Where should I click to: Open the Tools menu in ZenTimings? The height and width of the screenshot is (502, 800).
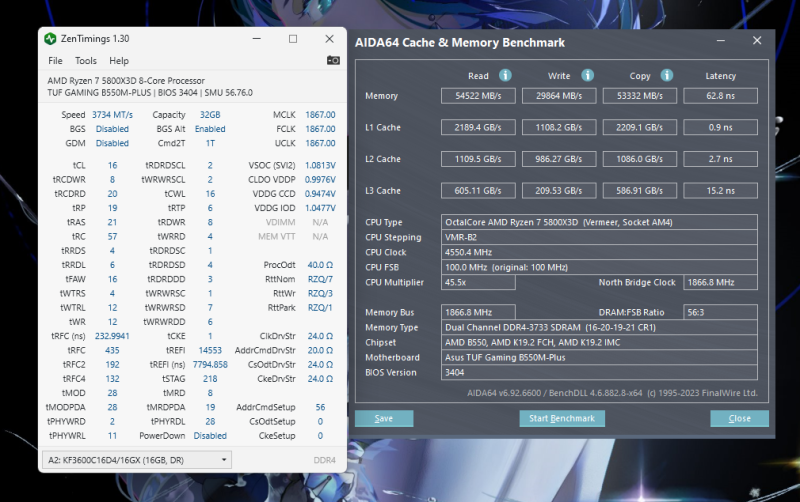(x=86, y=61)
